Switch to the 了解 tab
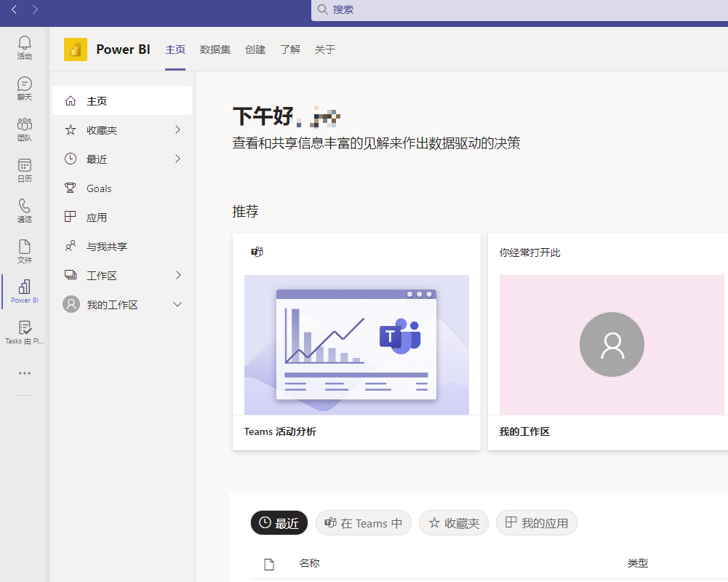This screenshot has height=582, width=728. tap(290, 49)
